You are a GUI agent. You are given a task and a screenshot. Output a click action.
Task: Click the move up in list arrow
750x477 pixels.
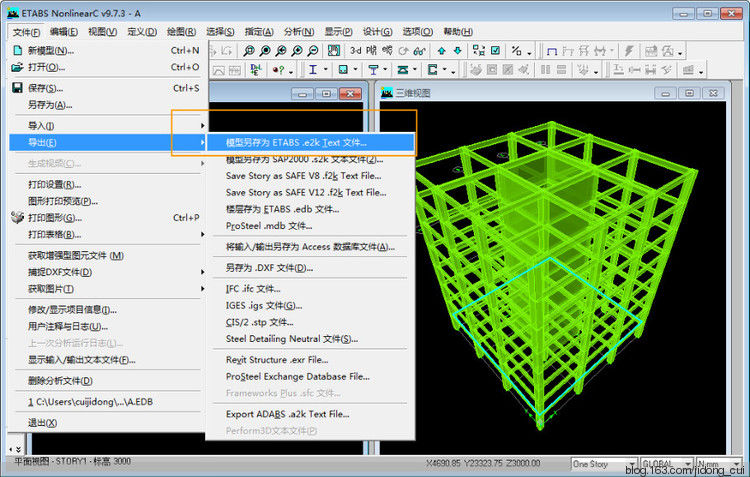tap(441, 51)
